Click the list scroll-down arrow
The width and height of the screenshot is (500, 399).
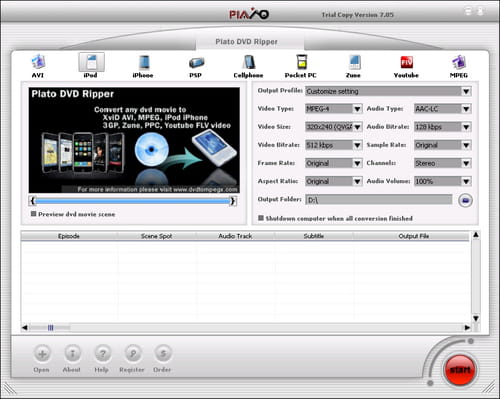[476, 318]
